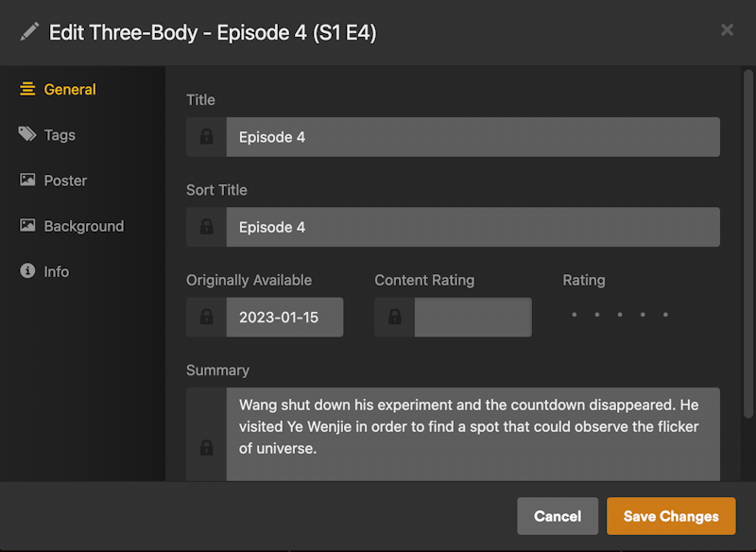Toggle the Sort Title lock icon

tap(206, 227)
